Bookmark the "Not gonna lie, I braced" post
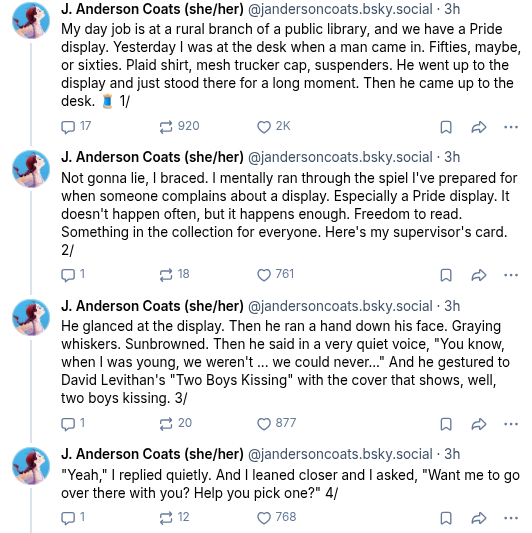 (446, 275)
